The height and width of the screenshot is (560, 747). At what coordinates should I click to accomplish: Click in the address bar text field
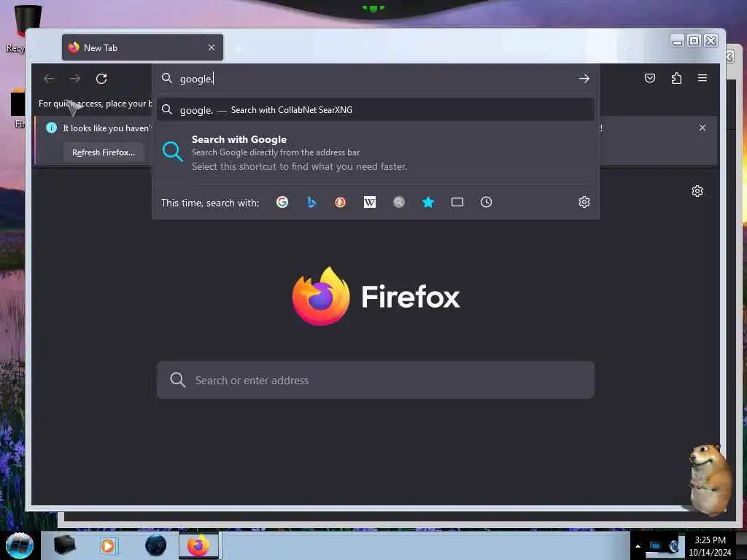pyautogui.click(x=376, y=79)
